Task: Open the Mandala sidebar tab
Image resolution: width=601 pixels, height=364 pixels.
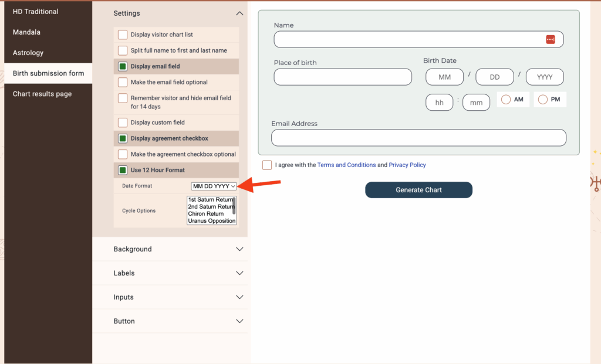Action: [x=26, y=32]
